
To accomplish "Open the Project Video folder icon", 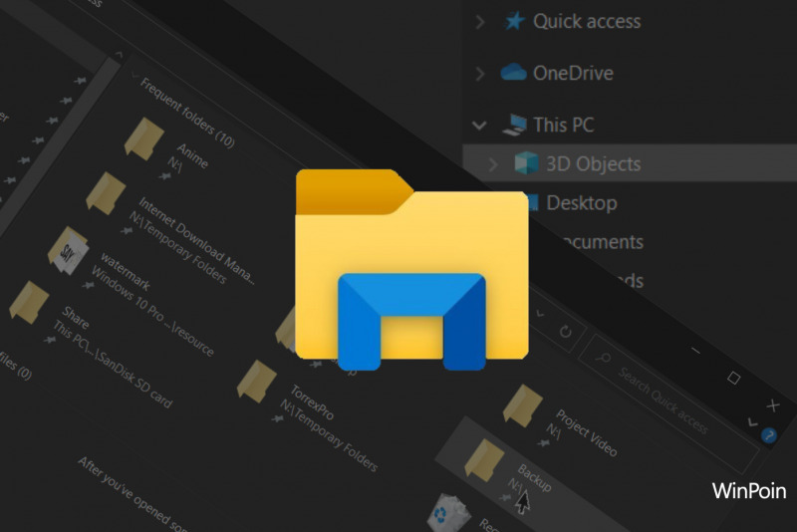I will coord(523,406).
